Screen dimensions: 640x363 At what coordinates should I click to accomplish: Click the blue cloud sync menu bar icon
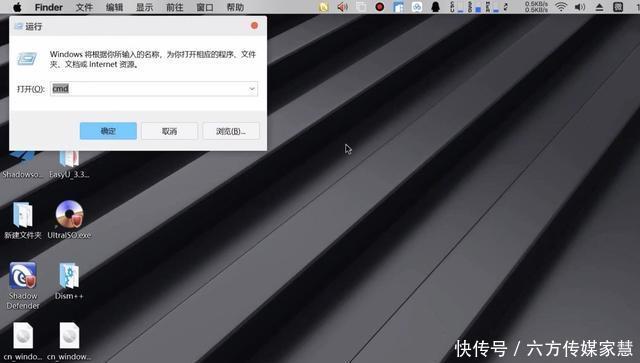417,7
